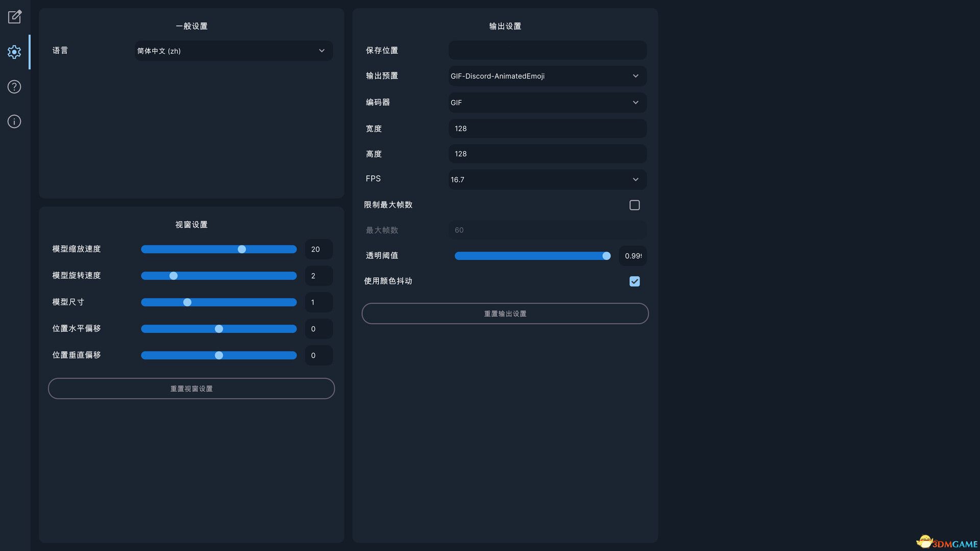Expand the 编码器 encoder dropdown

tap(547, 103)
